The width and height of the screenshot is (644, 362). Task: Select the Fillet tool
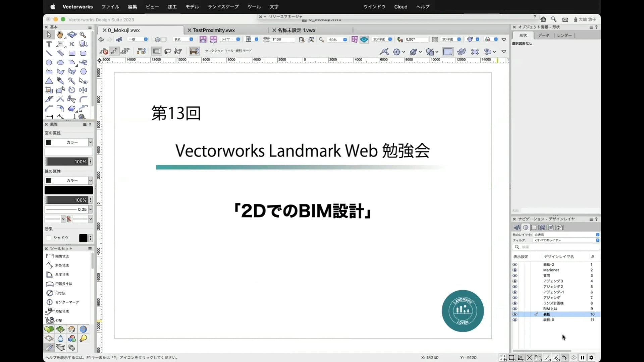[83, 99]
